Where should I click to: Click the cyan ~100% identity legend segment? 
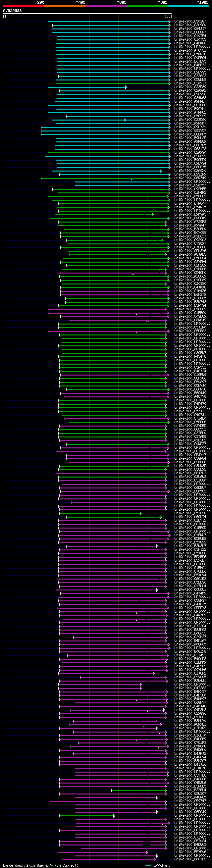(188, 6)
